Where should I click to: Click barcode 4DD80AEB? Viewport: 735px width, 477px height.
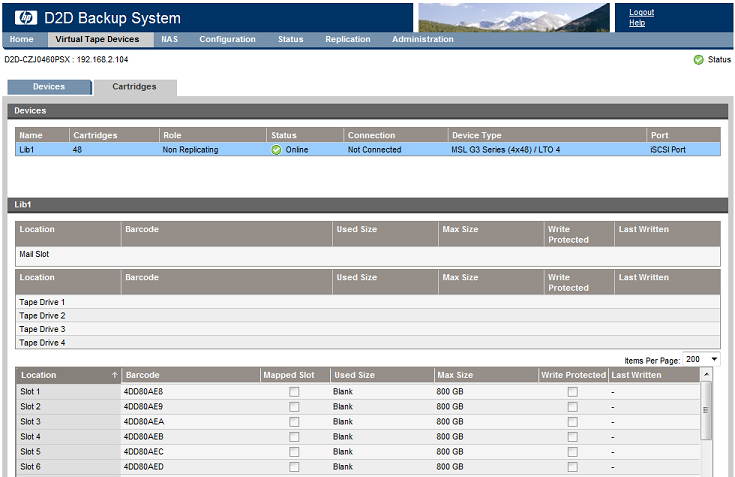[x=143, y=437]
